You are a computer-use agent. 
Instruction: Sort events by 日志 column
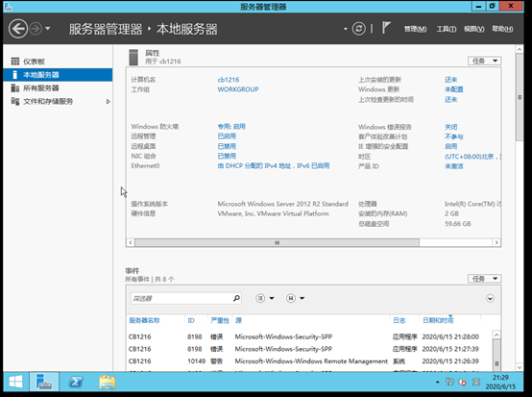point(399,320)
